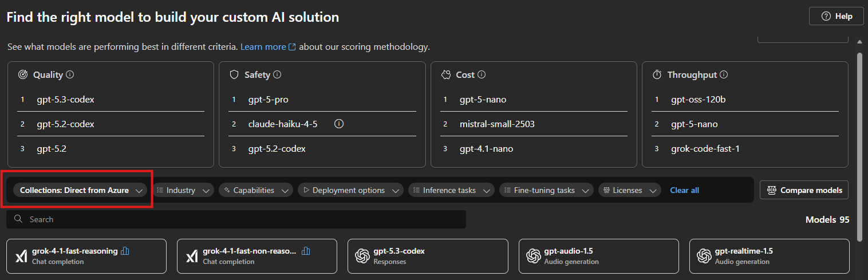This screenshot has width=868, height=280.
Task: Select gpt-5.3-codex in Quality ranking
Action: coord(65,100)
